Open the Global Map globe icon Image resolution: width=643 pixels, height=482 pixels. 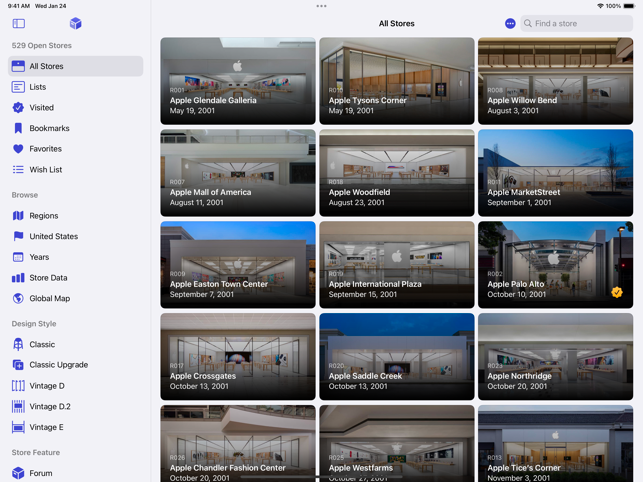click(18, 298)
